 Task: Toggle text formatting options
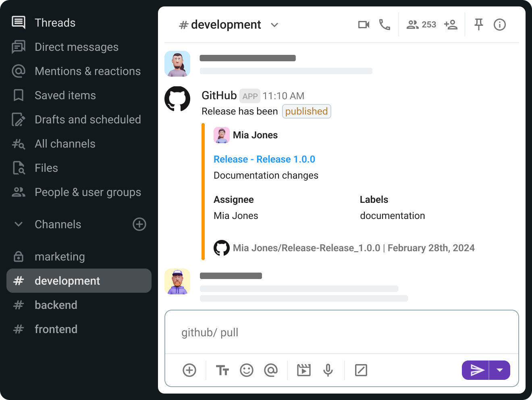coord(222,370)
